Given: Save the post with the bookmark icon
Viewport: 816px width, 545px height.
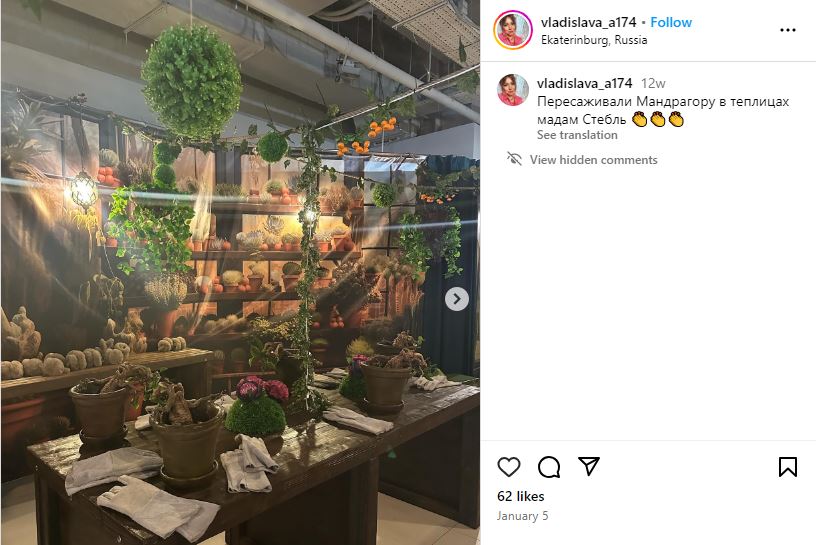Looking at the screenshot, I should 787,467.
